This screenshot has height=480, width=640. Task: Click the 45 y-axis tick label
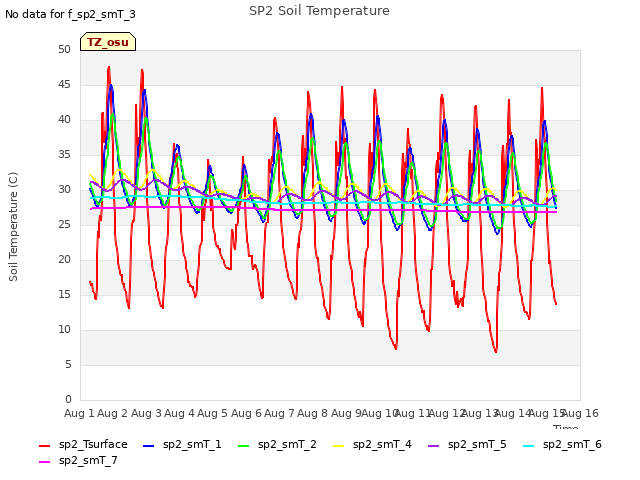(x=64, y=84)
